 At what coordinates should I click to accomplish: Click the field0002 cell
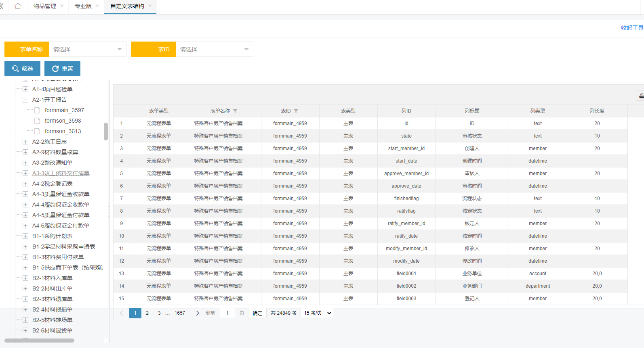(x=406, y=286)
